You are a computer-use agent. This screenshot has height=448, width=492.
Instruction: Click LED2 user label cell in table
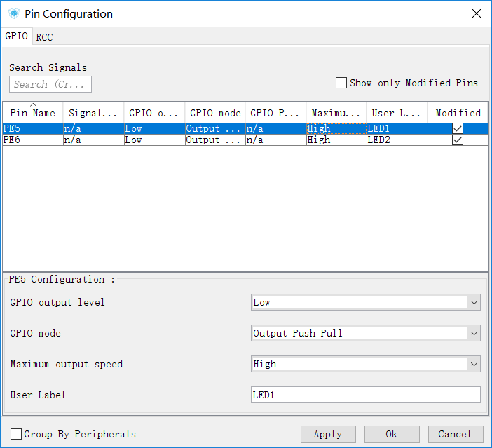397,140
